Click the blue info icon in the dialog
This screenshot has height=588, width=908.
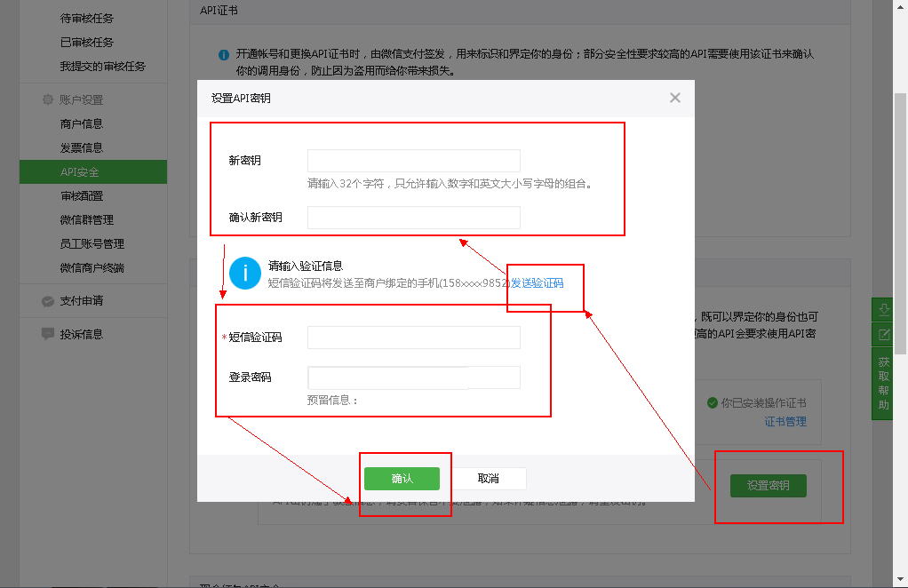click(245, 273)
